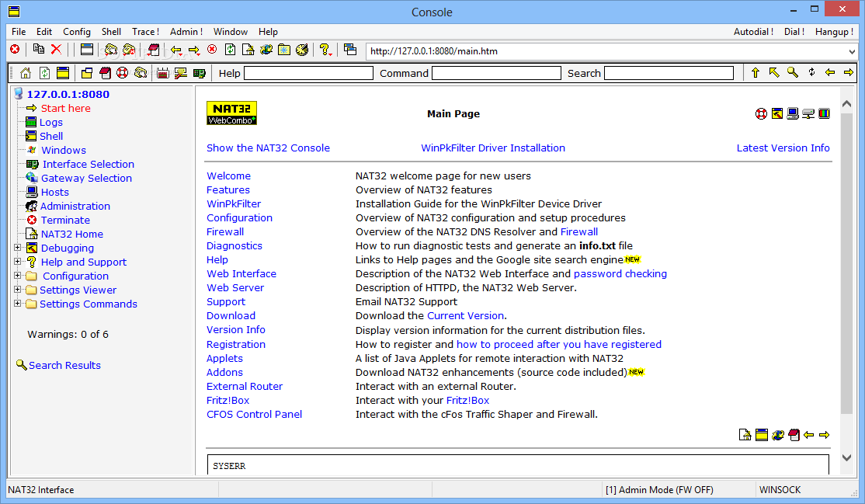Select Interface Selection in the tree
This screenshot has width=865, height=504.
(89, 164)
